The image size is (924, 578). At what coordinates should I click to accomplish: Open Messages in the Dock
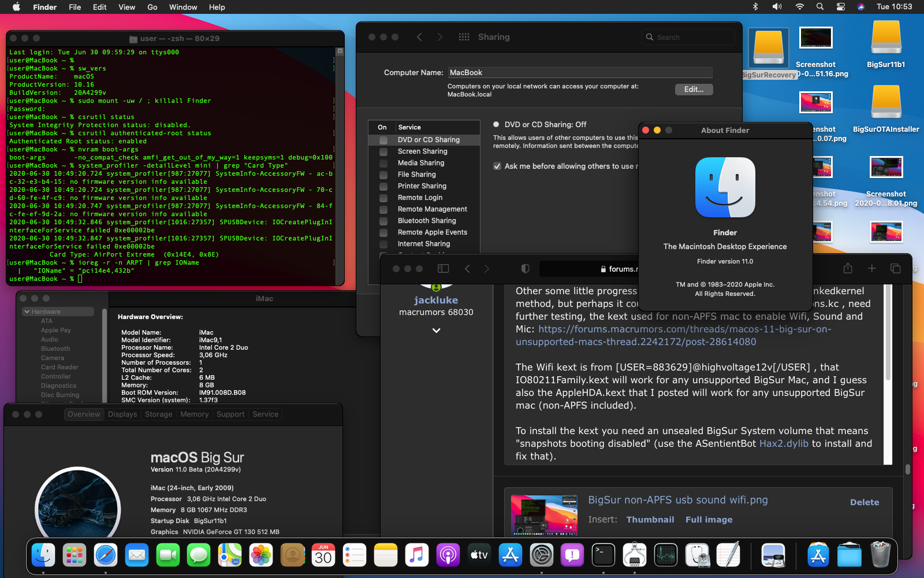click(x=199, y=556)
